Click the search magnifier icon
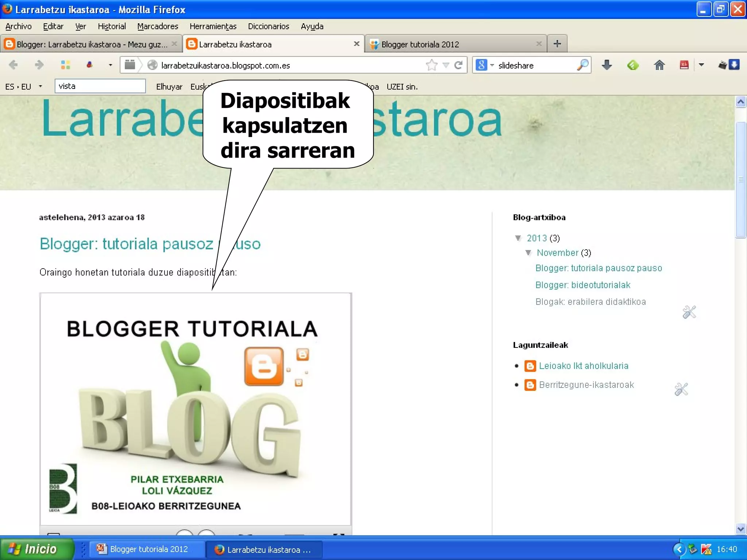Image resolution: width=747 pixels, height=560 pixels. [x=582, y=65]
